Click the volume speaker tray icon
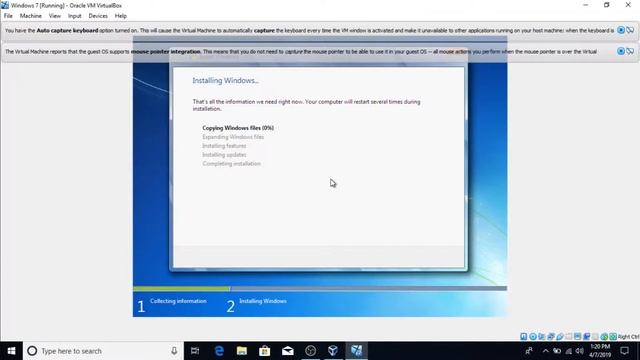Screen dimensions: 640x360 point(580,351)
